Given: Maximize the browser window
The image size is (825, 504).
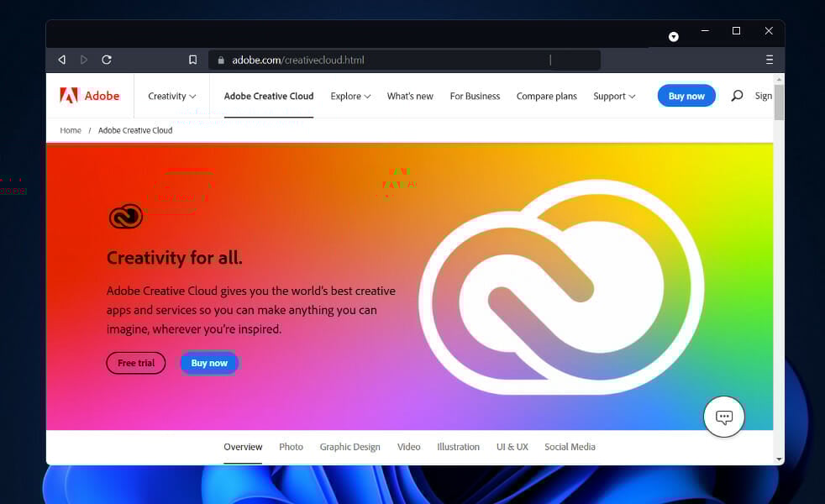Looking at the screenshot, I should (737, 31).
